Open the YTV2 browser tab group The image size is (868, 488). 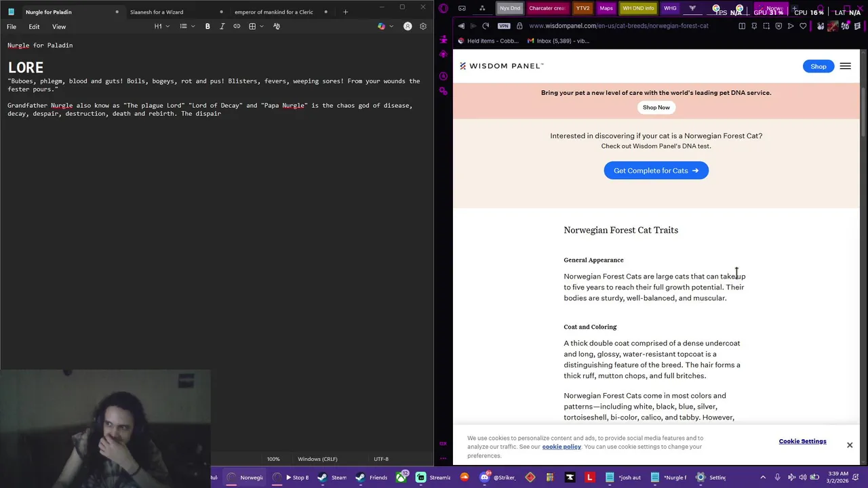pyautogui.click(x=583, y=8)
